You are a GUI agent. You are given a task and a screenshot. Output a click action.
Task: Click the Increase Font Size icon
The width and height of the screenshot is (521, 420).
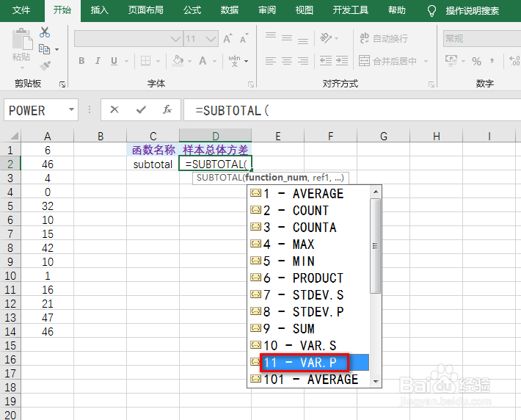tap(227, 39)
